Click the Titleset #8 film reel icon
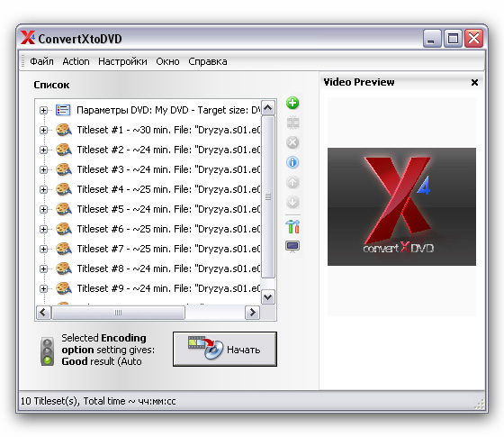The height and width of the screenshot is (437, 504). [x=64, y=269]
